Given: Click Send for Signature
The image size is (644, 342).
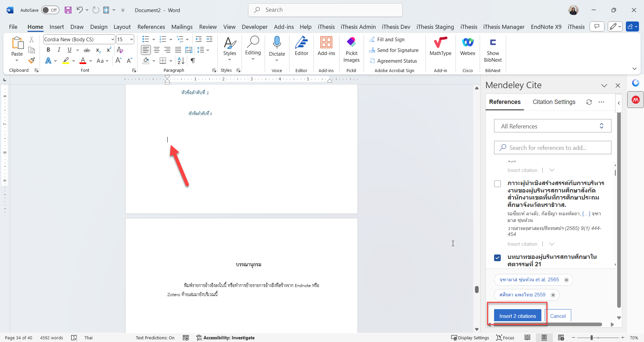Looking at the screenshot, I should click(x=394, y=50).
